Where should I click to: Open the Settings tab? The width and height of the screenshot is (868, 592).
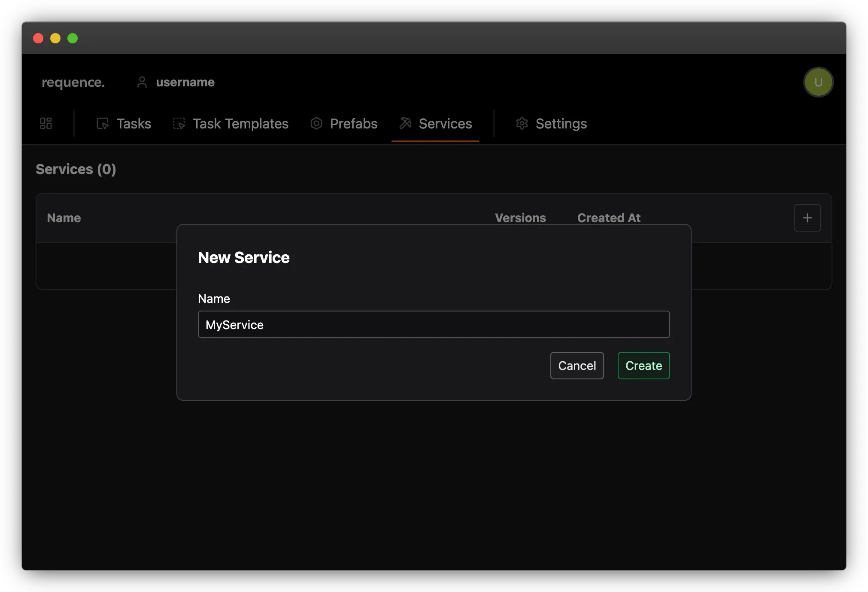tap(561, 124)
